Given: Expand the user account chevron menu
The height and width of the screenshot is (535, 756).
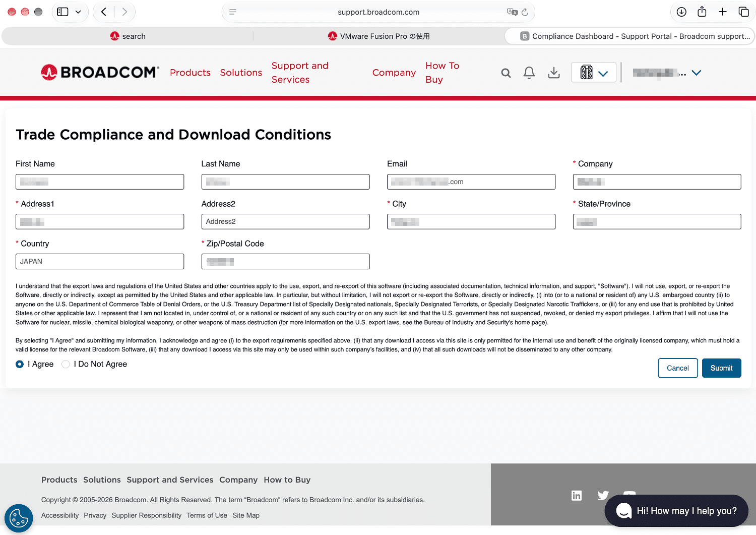Looking at the screenshot, I should pos(697,73).
